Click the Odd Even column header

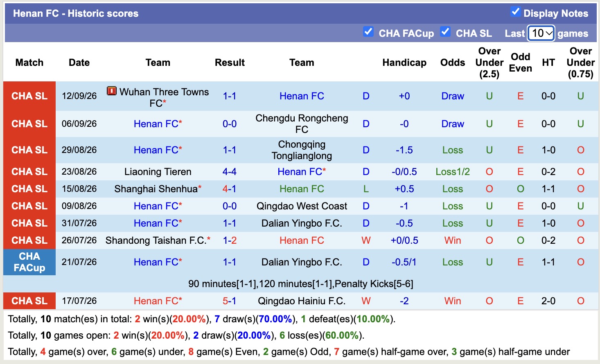[x=521, y=63]
